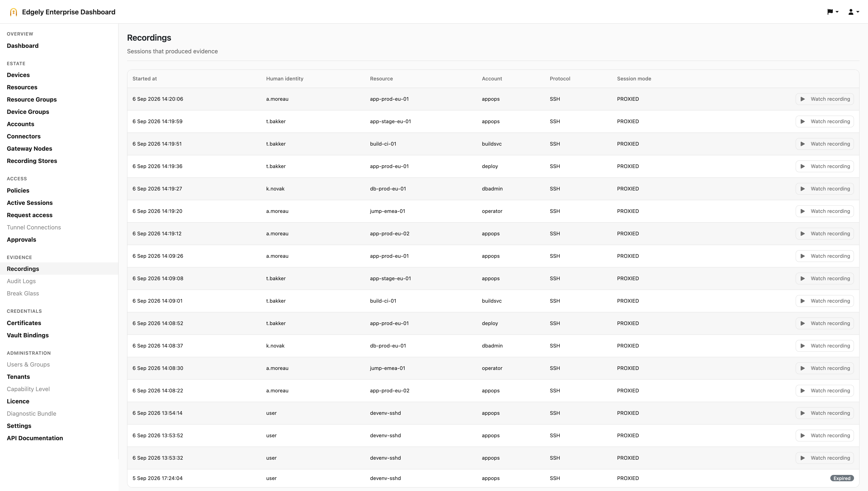Open the user account dropdown

[853, 12]
